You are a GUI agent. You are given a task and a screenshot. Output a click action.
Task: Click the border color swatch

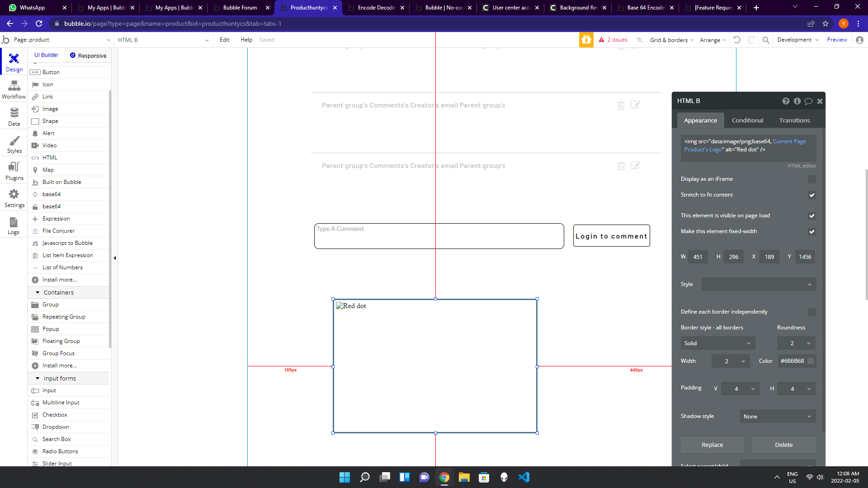[x=811, y=361]
